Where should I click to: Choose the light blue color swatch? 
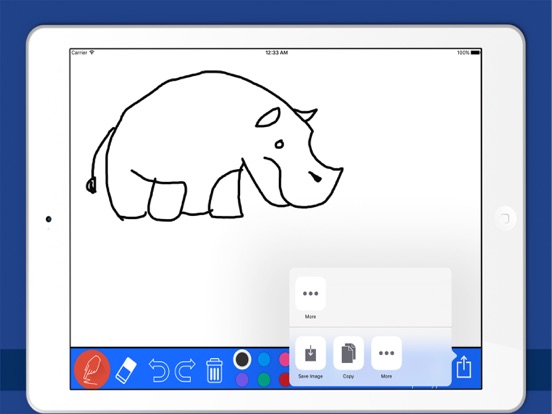[x=264, y=359]
